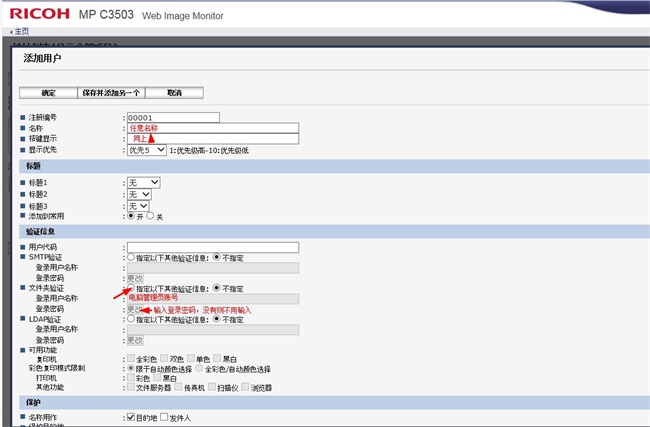Toggle the 目的地 checkbox
Screen dimensions: 650x427
(x=130, y=416)
